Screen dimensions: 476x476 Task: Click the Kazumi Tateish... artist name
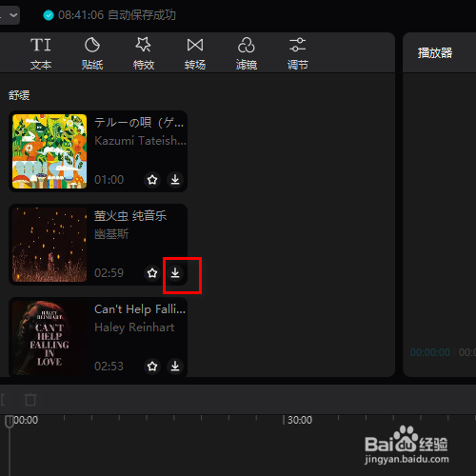140,141
